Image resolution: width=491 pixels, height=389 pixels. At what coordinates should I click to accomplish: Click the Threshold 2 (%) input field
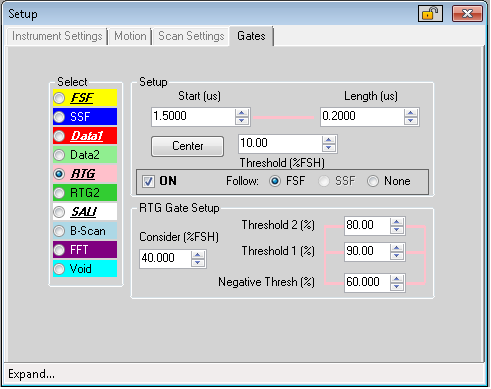[x=367, y=226]
